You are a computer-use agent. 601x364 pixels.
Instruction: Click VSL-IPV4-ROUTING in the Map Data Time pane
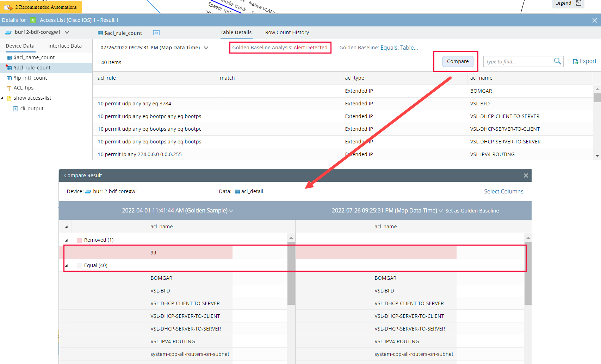pos(397,341)
